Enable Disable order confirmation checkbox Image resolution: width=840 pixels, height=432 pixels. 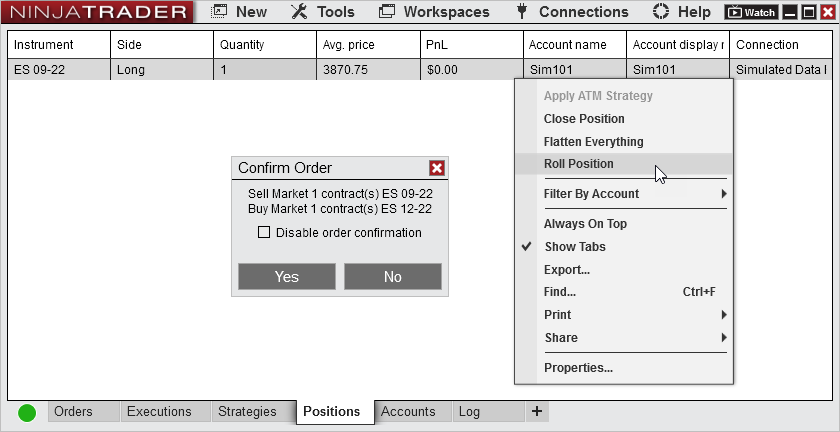coord(264,233)
